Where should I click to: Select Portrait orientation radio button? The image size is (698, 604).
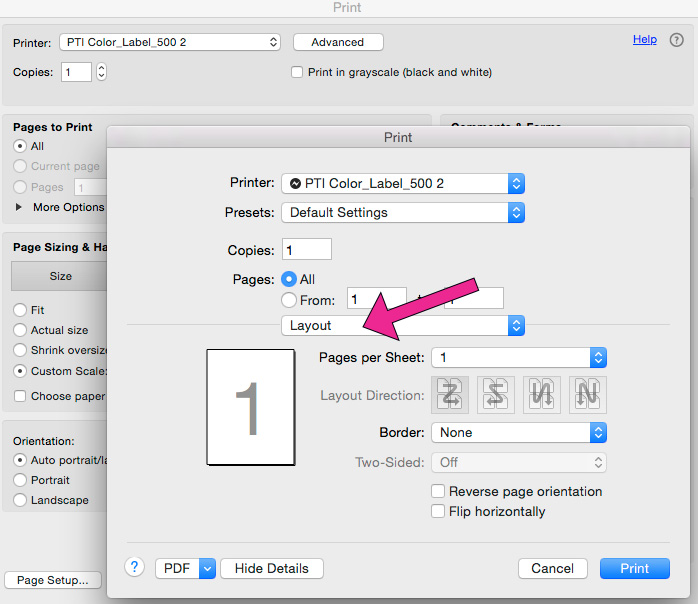[x=20, y=480]
